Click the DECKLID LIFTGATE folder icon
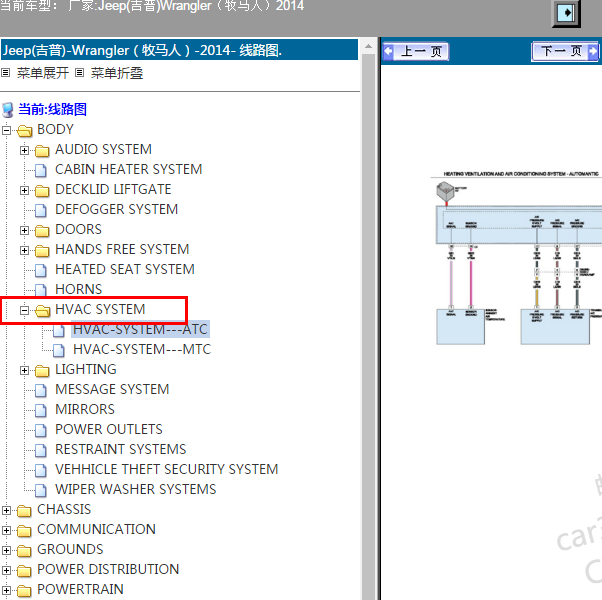This screenshot has width=602, height=600. coord(42,191)
